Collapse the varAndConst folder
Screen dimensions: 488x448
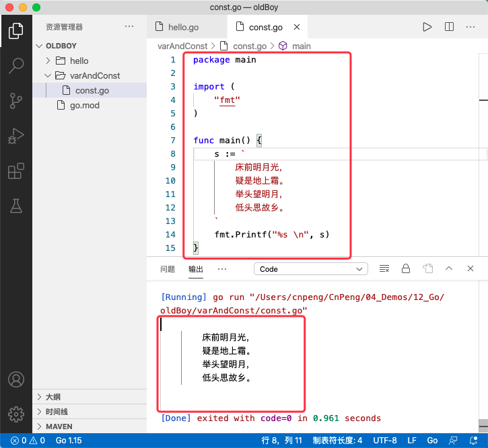[94, 76]
